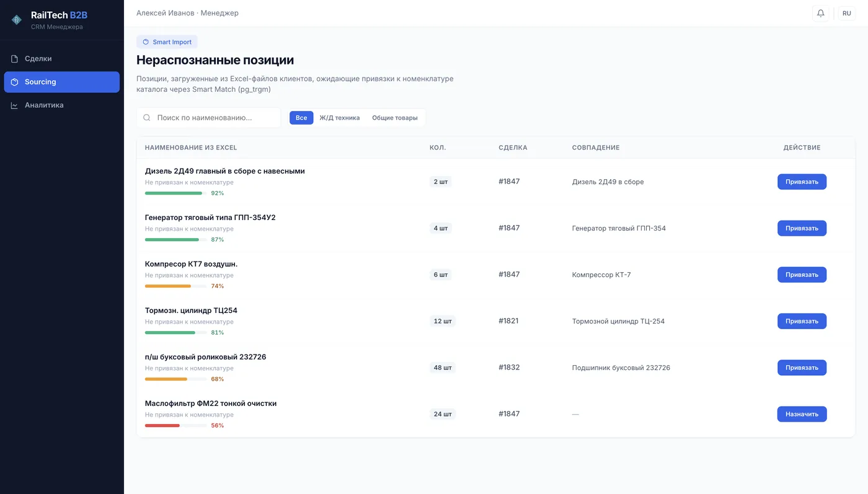Activate the Общие товары filter
The width and height of the screenshot is (868, 494).
395,117
